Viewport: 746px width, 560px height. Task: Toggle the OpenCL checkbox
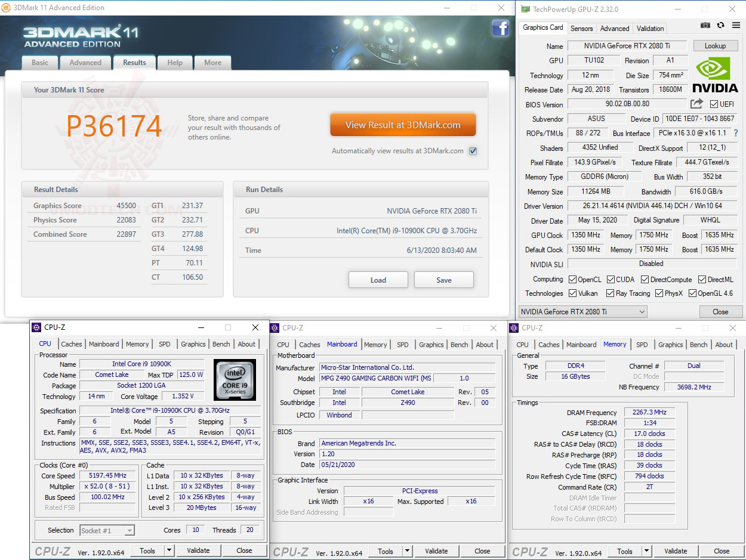coord(572,280)
